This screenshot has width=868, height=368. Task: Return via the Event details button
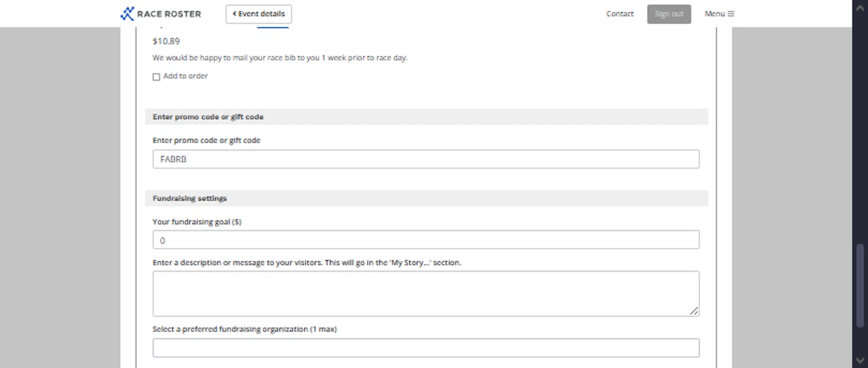pyautogui.click(x=259, y=14)
